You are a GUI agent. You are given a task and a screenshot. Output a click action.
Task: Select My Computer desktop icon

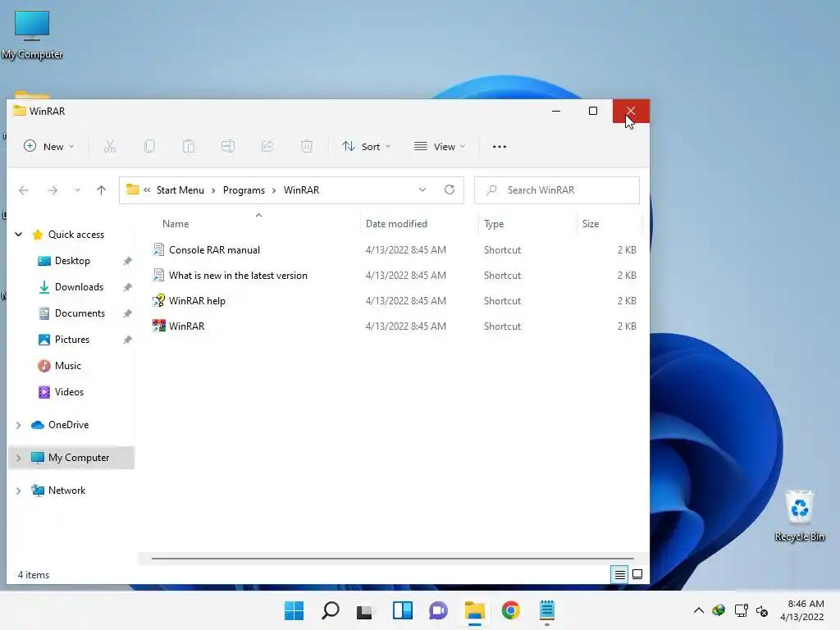pyautogui.click(x=32, y=34)
